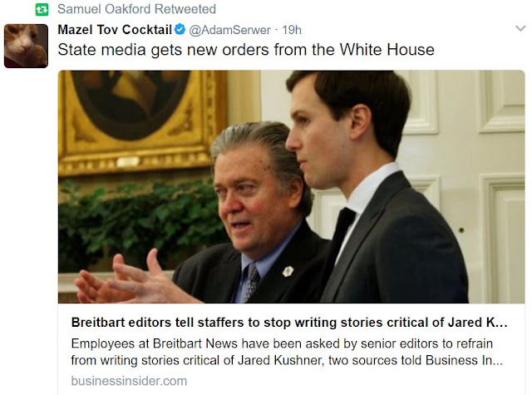
Task: Click the @AdamSerwer handle
Action: coord(229,30)
